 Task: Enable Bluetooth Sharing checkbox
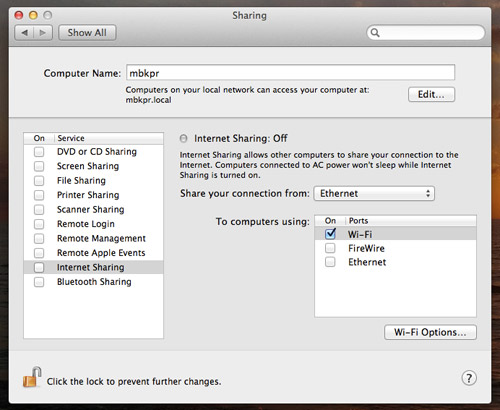39,282
